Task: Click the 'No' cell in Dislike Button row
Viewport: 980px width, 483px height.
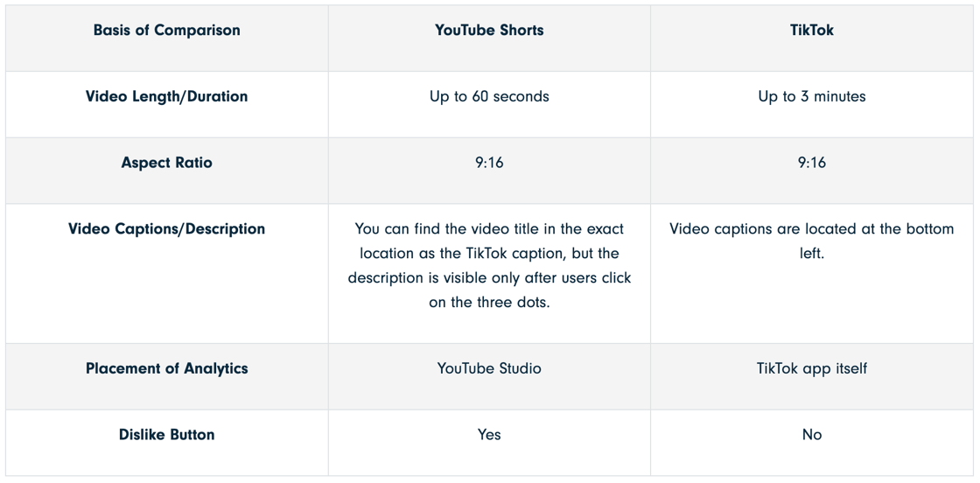Action: [811, 435]
